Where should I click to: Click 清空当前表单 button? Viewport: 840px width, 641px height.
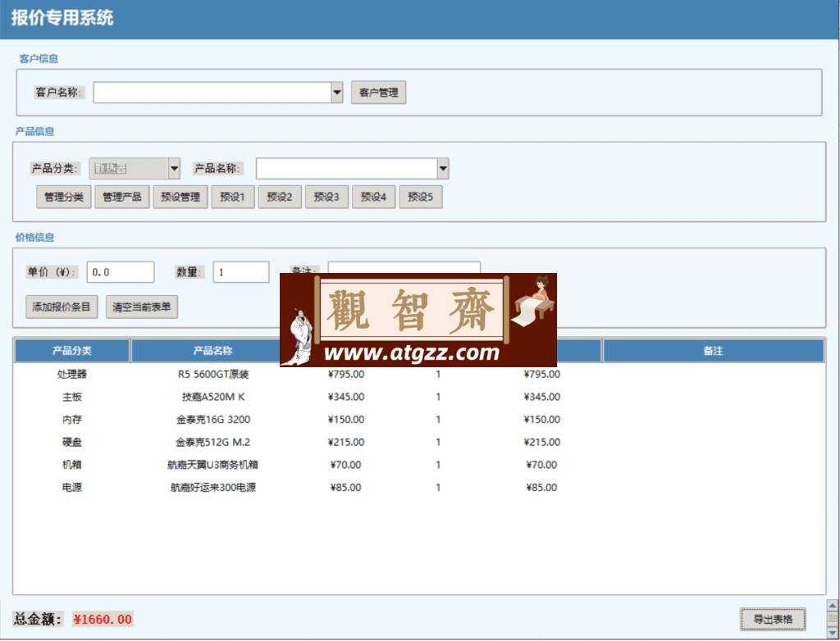point(141,307)
